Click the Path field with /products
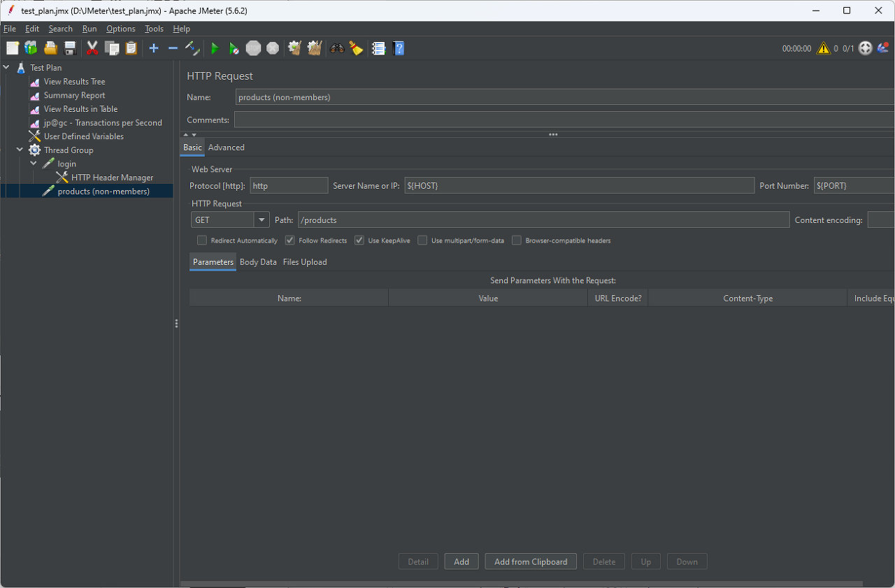 543,220
